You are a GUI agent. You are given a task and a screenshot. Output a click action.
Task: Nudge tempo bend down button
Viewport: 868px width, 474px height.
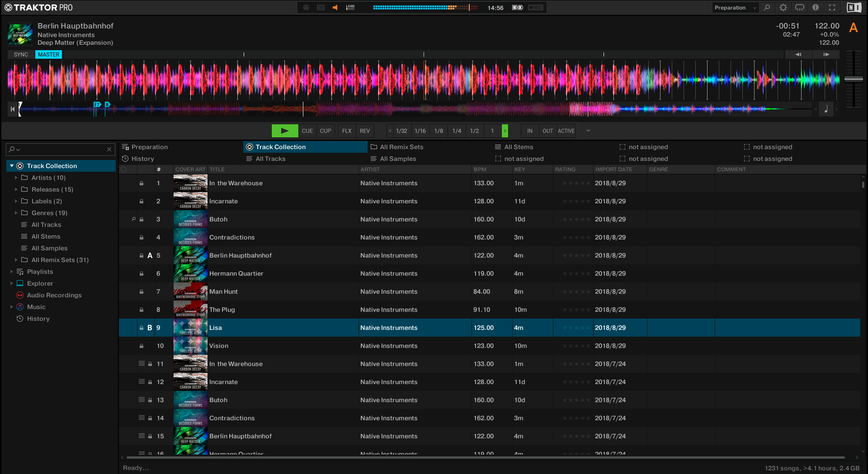798,55
